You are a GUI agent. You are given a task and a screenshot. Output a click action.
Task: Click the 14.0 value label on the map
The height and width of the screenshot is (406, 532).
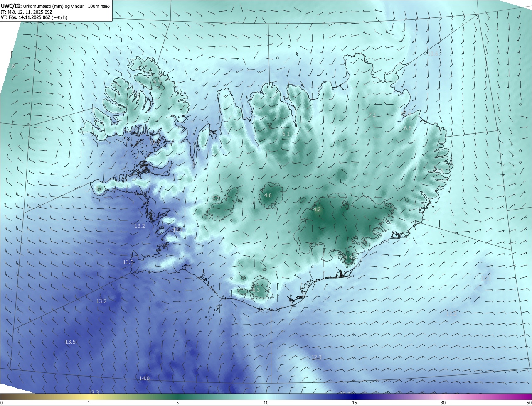pos(144,378)
